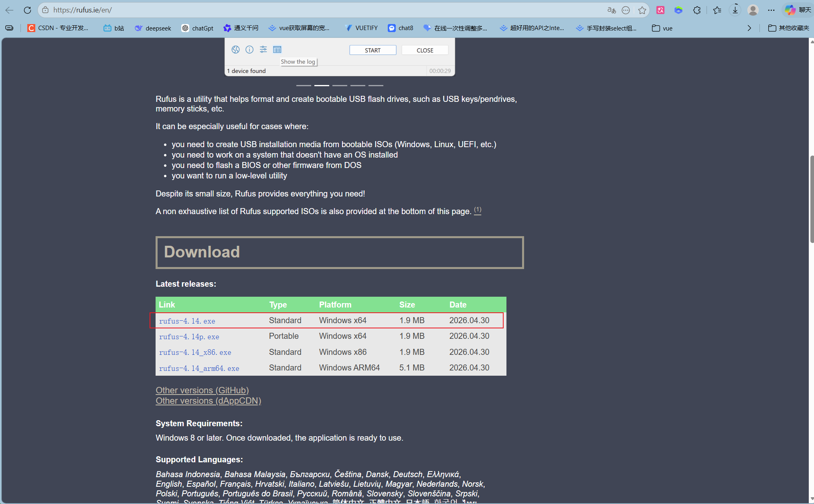Click the scrollbar up arrow
The image size is (814, 504).
[x=811, y=41]
